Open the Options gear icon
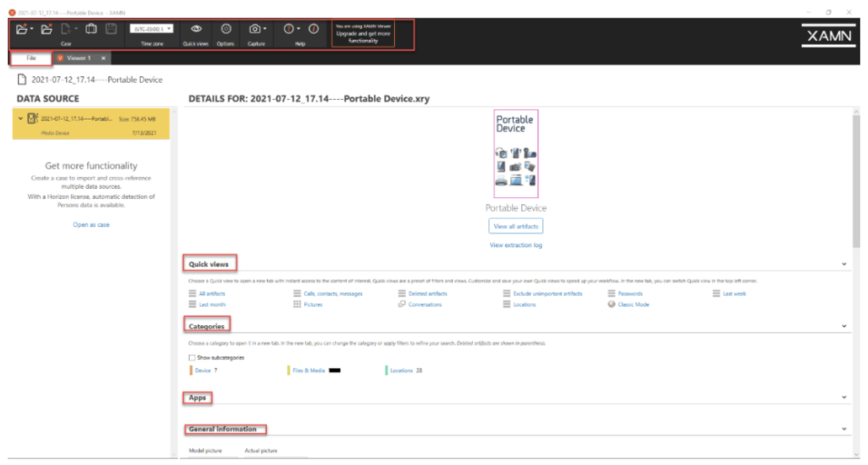868x465 pixels. click(225, 29)
